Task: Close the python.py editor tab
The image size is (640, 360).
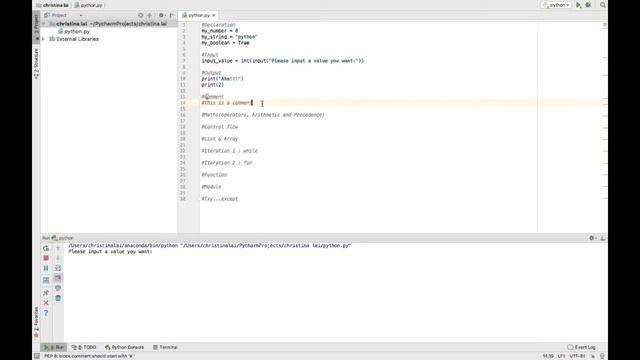Action: [213, 16]
